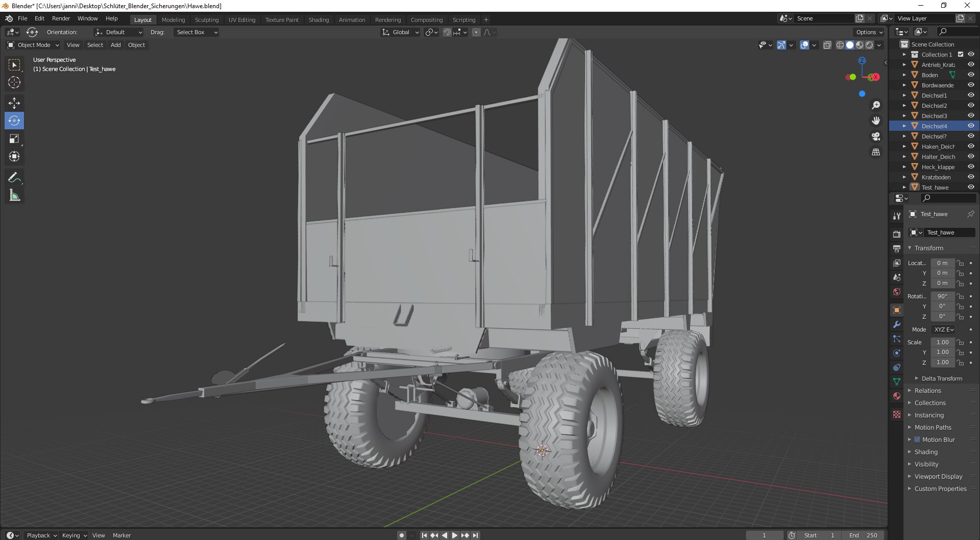The image size is (980, 540).
Task: Toggle Collection 1 exclude checkbox
Action: (x=961, y=55)
